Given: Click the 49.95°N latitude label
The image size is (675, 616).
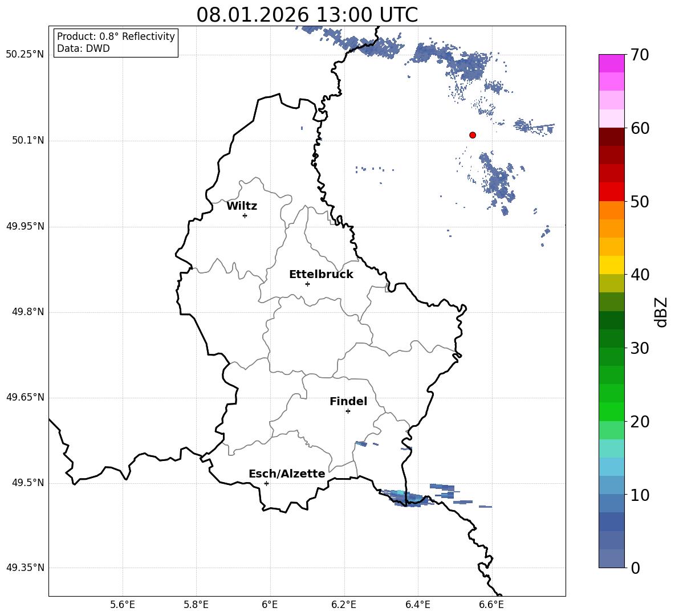Looking at the screenshot, I should (x=25, y=226).
